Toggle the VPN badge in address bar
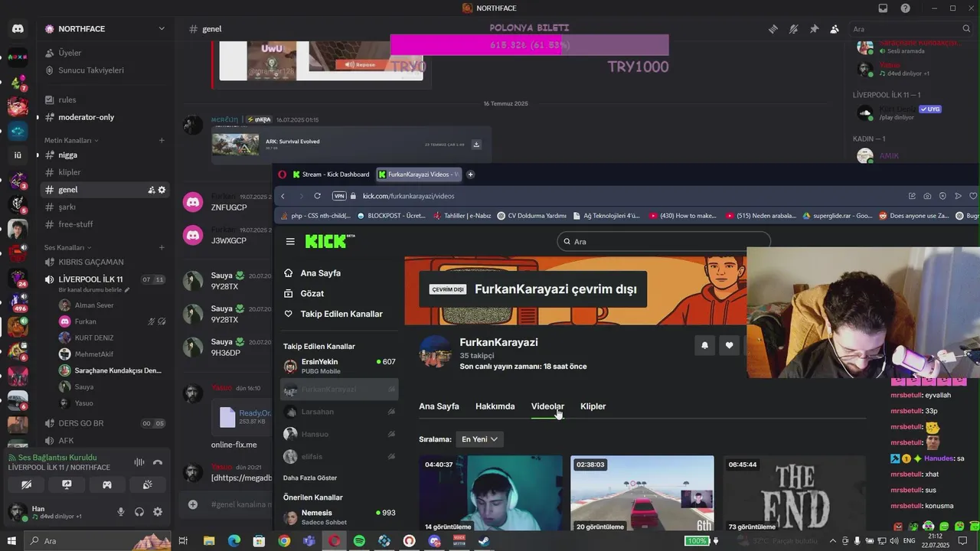 (339, 196)
